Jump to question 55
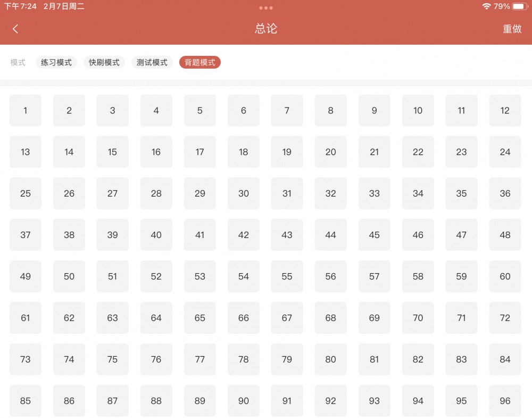 tap(287, 276)
